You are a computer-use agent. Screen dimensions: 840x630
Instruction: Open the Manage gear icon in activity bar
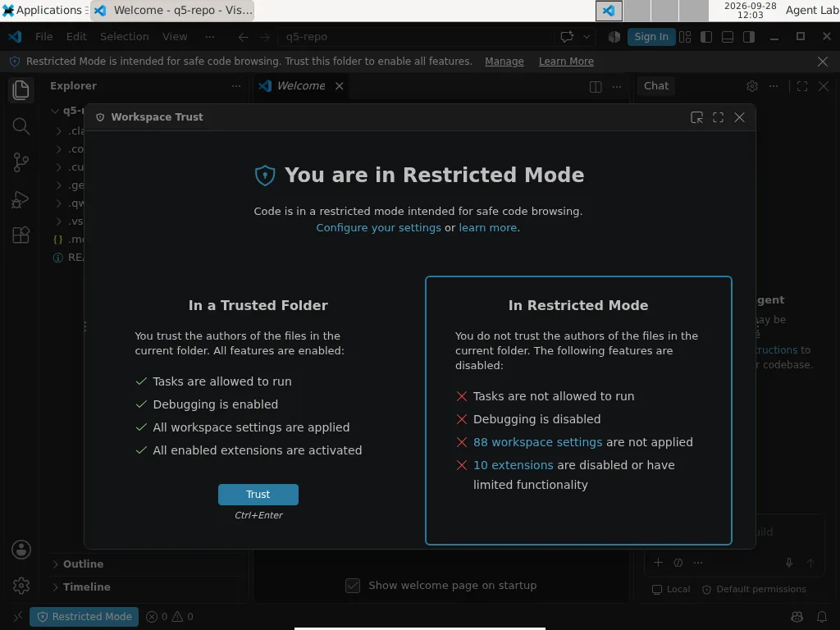click(x=21, y=586)
